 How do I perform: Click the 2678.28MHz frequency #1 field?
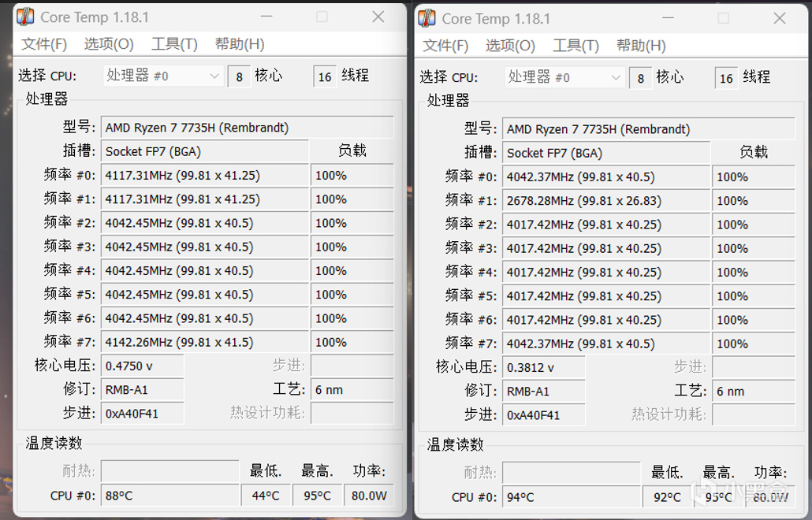pos(607,201)
